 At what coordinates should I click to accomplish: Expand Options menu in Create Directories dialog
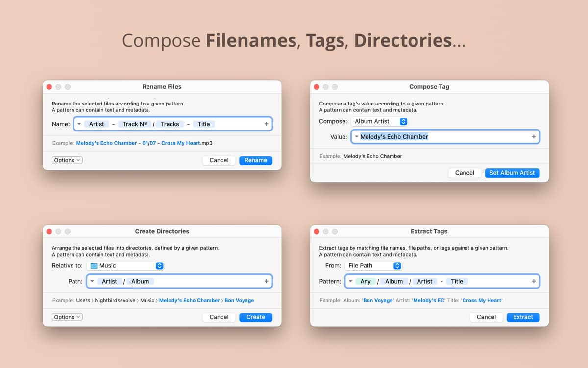[67, 317]
